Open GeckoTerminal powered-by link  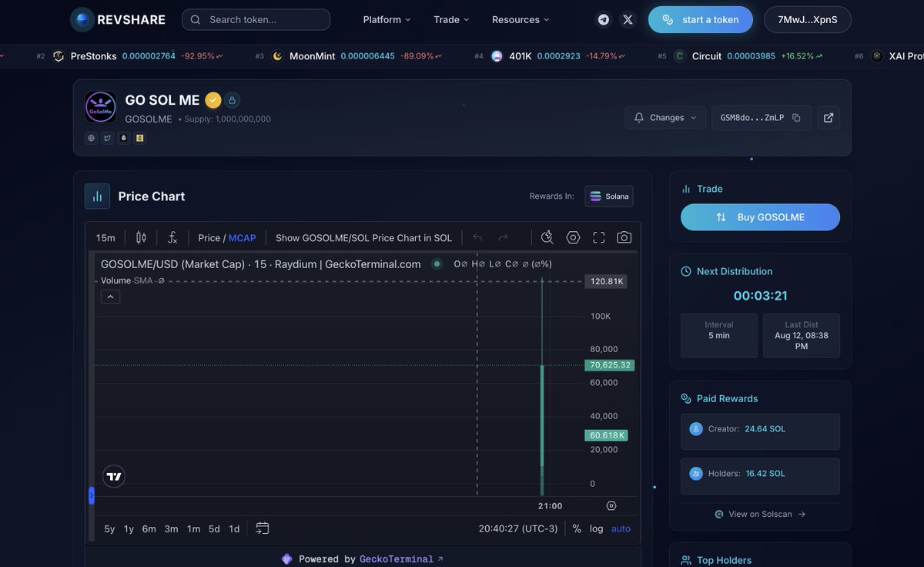pyautogui.click(x=401, y=559)
